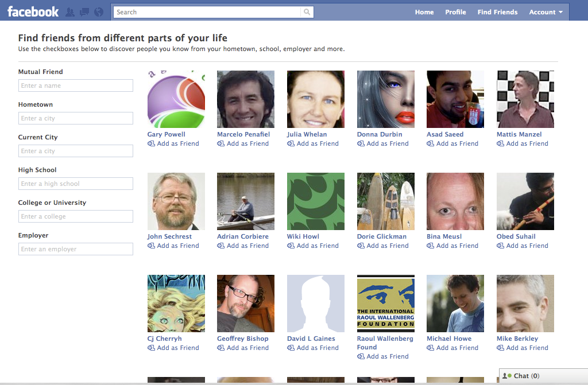Click the friend requests icon in top bar
The image size is (588, 385).
69,11
